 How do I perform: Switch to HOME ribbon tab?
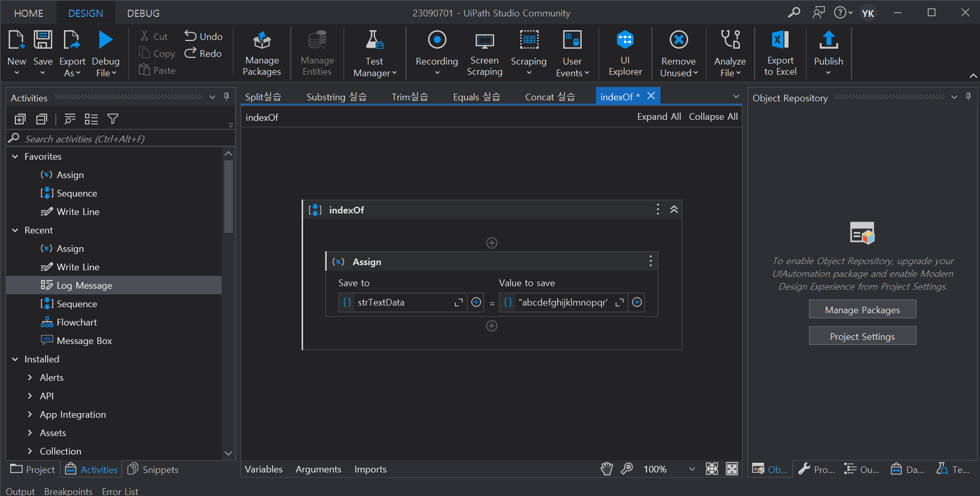click(29, 13)
